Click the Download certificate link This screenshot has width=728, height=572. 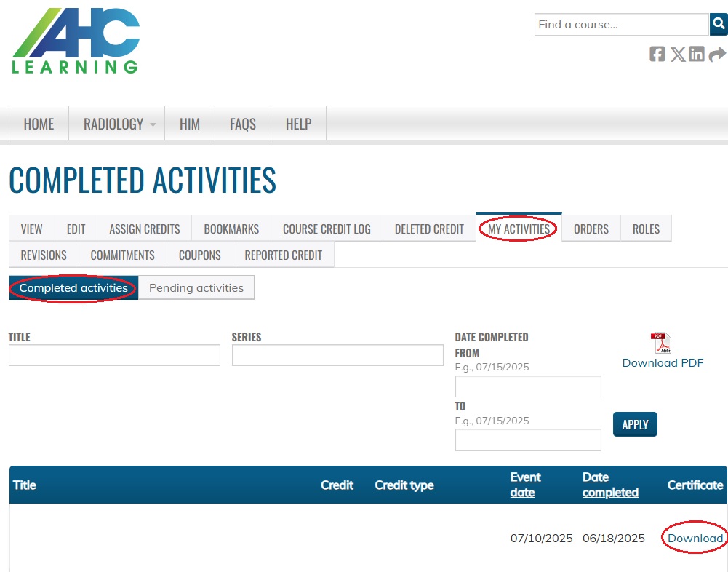[x=695, y=539]
